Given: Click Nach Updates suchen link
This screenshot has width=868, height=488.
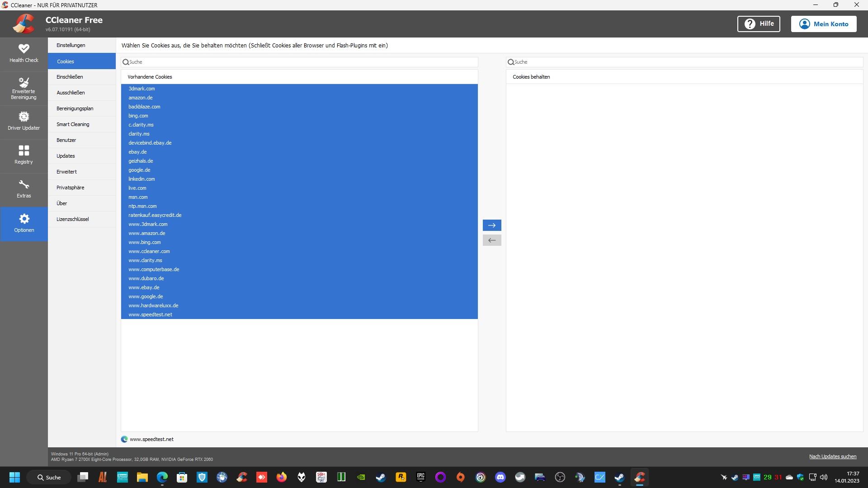Looking at the screenshot, I should [x=833, y=456].
